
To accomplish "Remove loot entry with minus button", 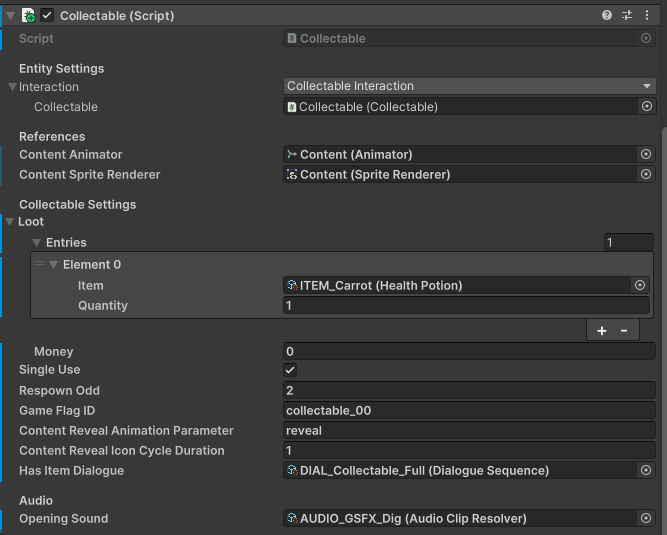I will 624,330.
